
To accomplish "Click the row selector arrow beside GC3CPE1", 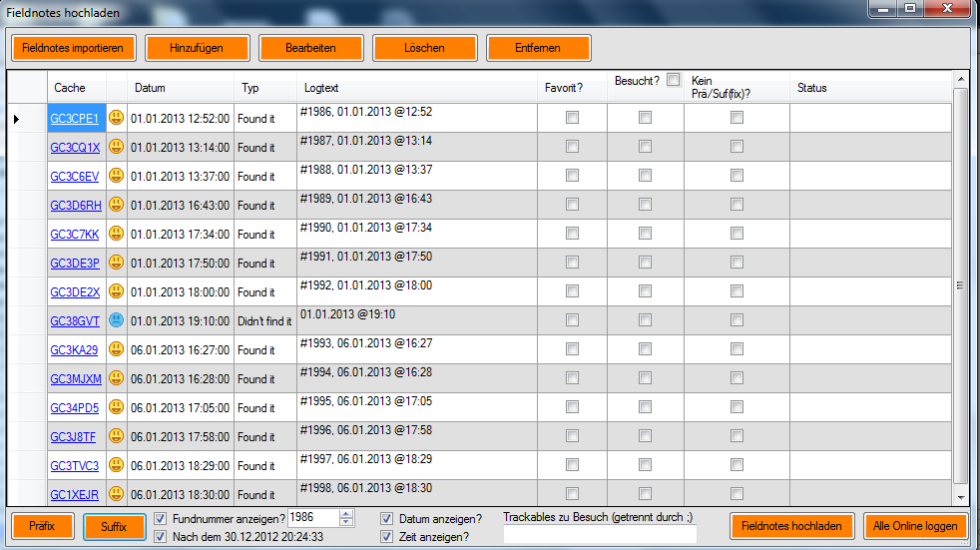I will click(16, 119).
